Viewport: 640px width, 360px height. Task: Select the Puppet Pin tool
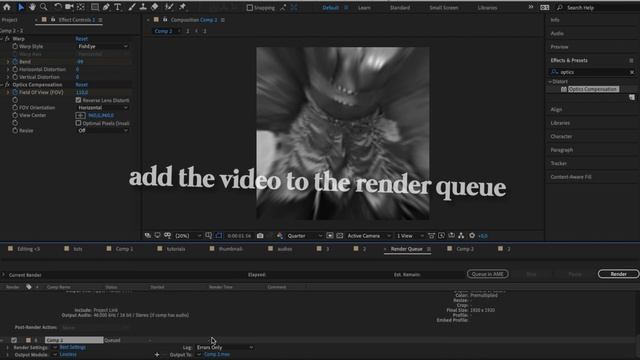(x=182, y=7)
